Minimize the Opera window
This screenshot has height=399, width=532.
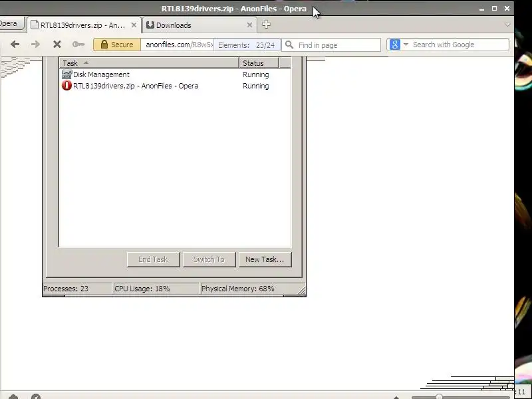[x=481, y=9]
